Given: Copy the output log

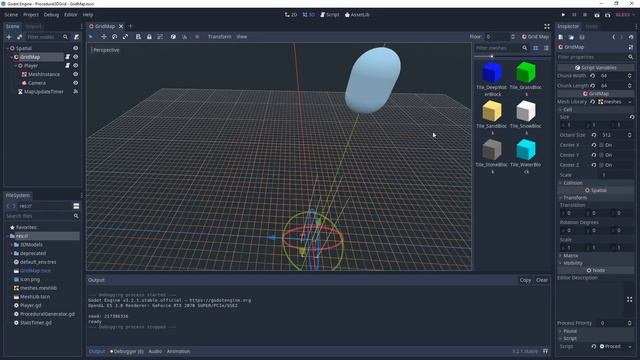Looking at the screenshot, I should [525, 280].
